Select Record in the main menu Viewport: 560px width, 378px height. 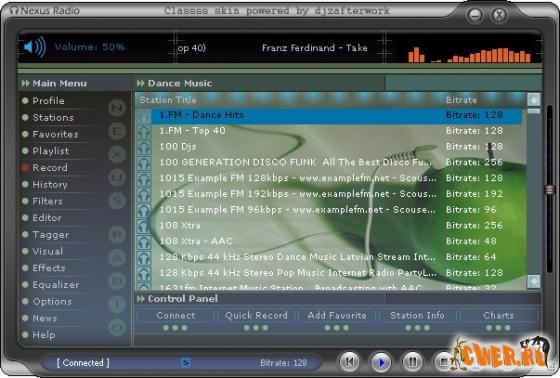click(x=50, y=168)
